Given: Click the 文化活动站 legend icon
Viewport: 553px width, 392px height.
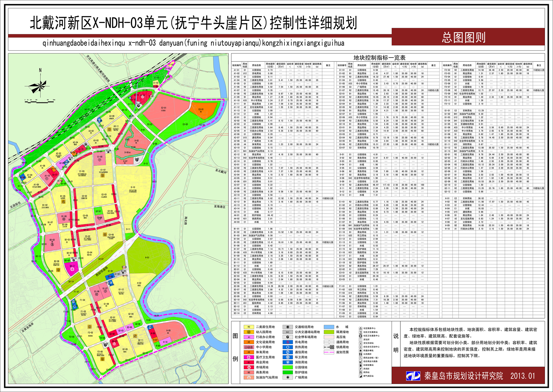Looking at the screenshot, I should [361, 343].
